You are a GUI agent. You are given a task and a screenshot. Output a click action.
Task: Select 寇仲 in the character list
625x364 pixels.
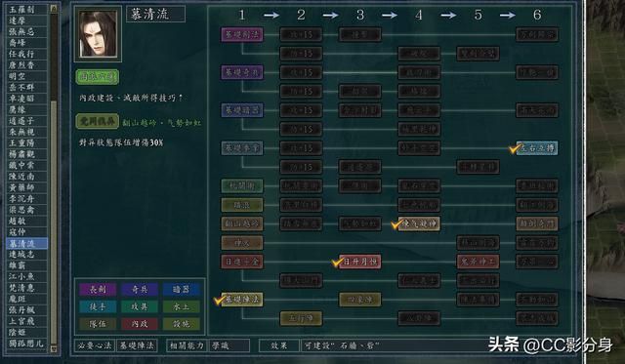coord(26,232)
